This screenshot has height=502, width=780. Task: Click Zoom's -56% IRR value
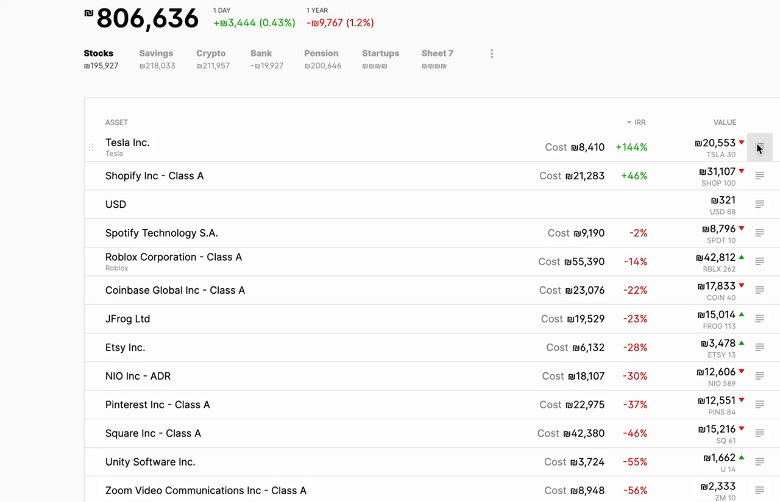pos(635,491)
